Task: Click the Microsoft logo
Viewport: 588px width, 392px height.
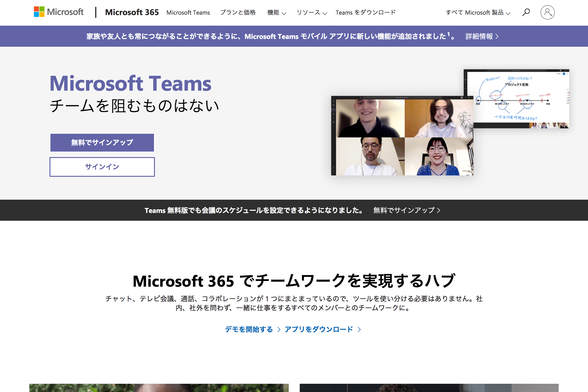Action: tap(59, 12)
